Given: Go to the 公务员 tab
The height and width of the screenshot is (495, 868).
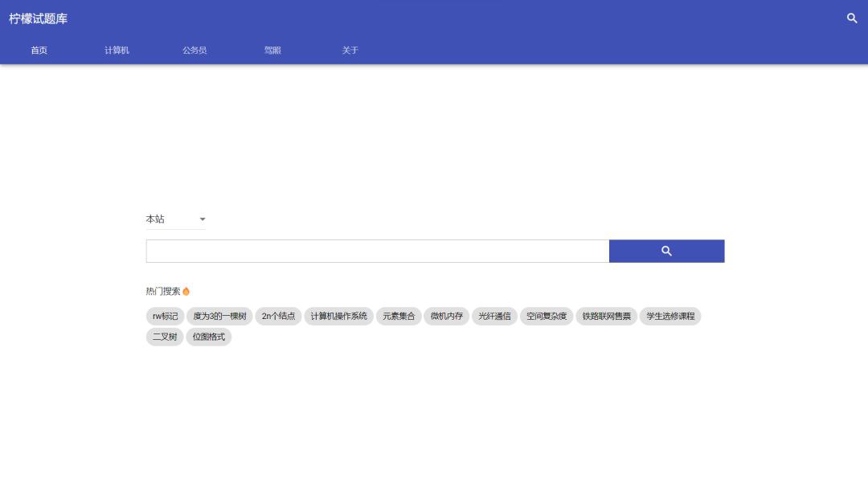Looking at the screenshot, I should (x=194, y=50).
